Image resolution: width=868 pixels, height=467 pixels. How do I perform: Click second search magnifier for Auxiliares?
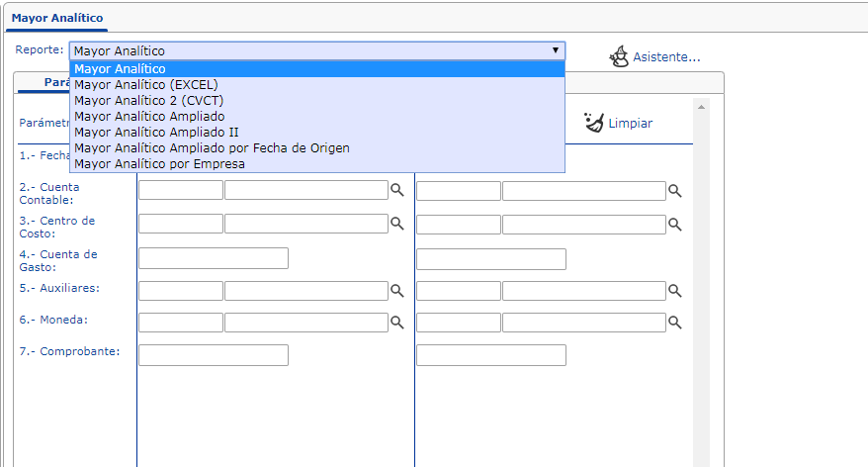[675, 291]
